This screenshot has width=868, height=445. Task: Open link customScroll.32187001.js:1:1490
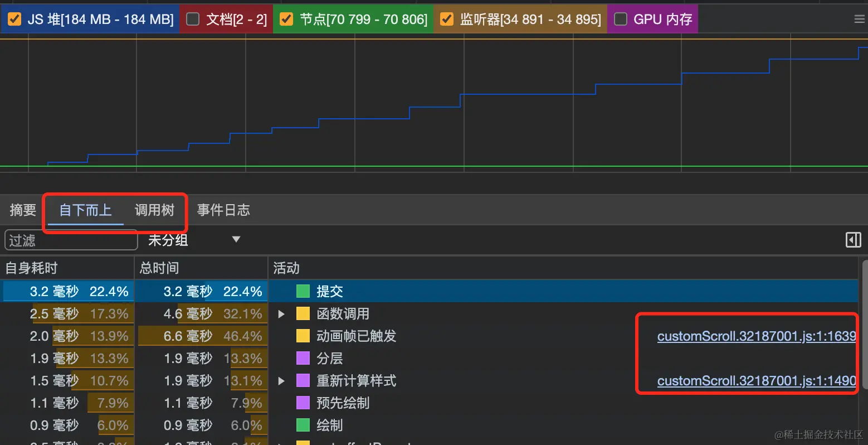tap(757, 381)
